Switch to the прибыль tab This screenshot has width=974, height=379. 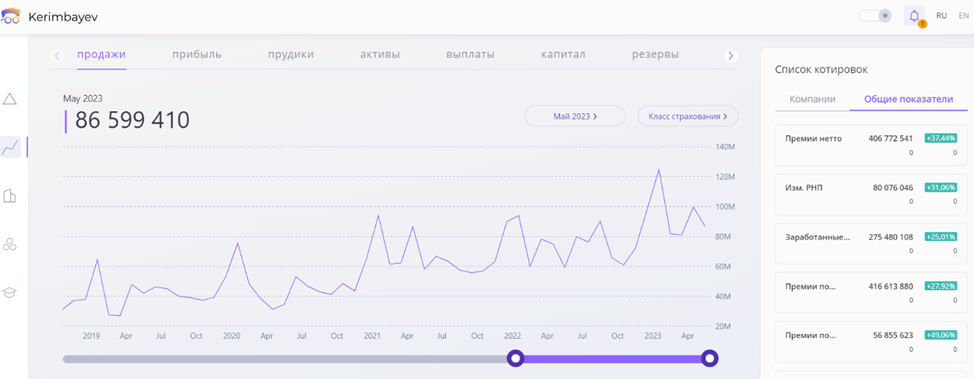197,55
